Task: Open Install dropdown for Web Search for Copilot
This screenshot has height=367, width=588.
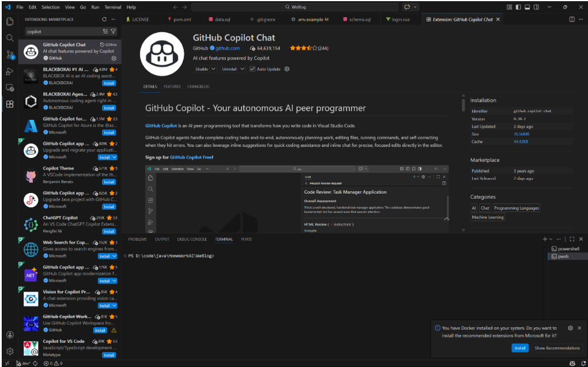Action: point(115,256)
